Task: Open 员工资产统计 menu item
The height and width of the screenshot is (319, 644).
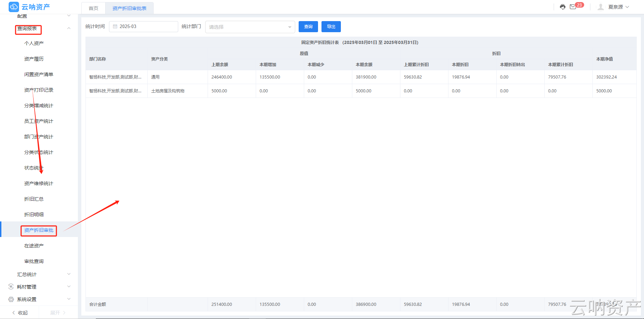Action: coord(39,121)
